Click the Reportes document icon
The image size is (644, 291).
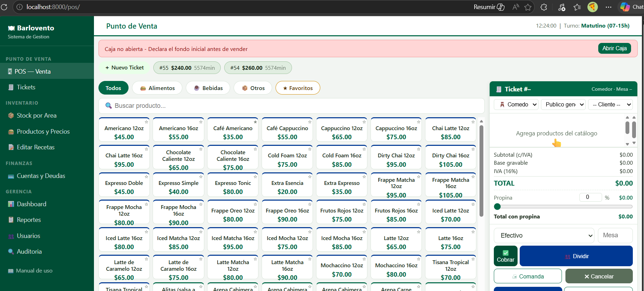point(11,220)
